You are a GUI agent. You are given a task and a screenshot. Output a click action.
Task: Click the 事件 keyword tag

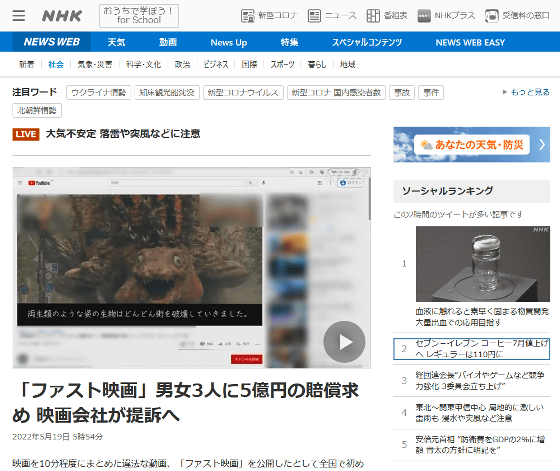[x=431, y=92]
